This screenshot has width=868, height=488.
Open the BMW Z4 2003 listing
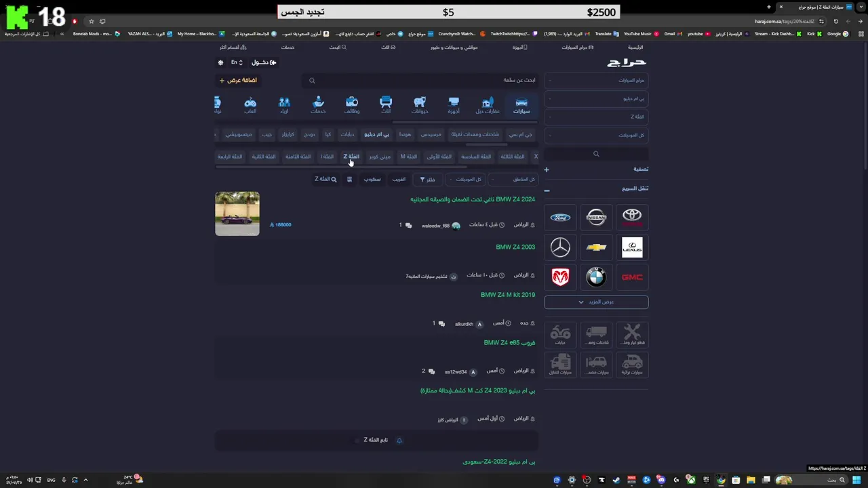pos(515,247)
